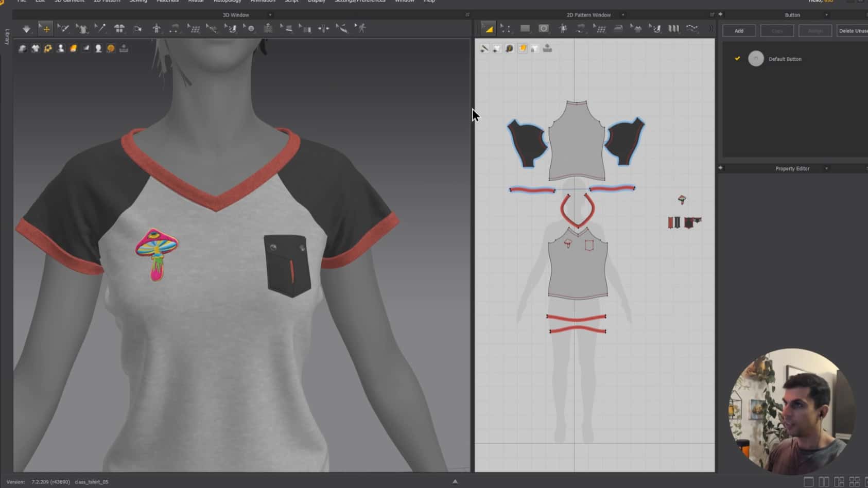
Task: Expand the bottom panel up-arrow in status bar
Action: click(455, 482)
